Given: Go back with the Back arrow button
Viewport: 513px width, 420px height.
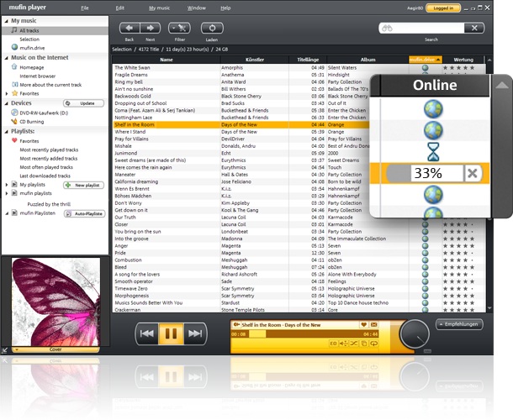Looking at the screenshot, I should coord(130,29).
